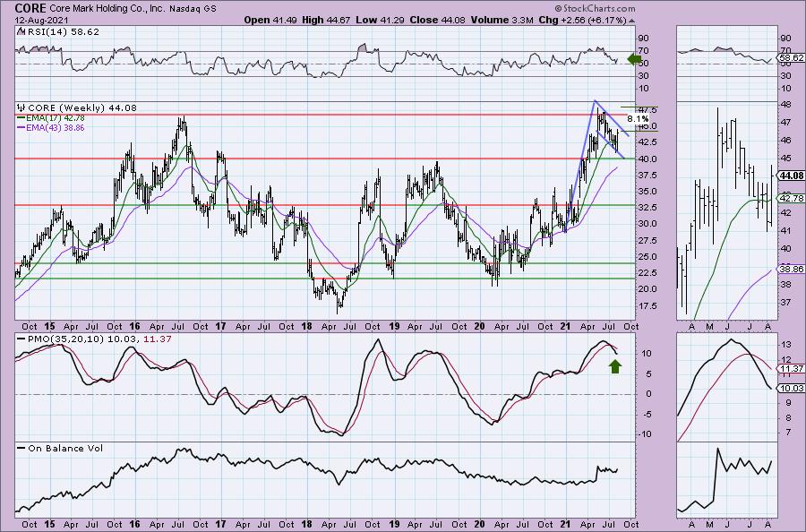Click the High 44.67 value
The width and height of the screenshot is (806, 532).
(326, 20)
